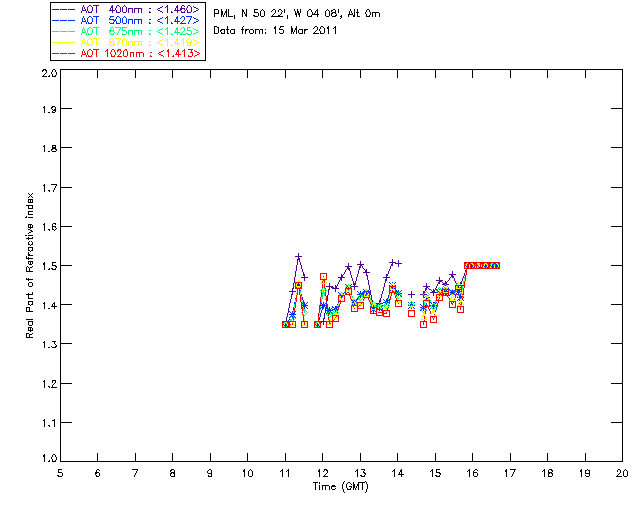Click the x-axis tick label 10
Viewport: 640px width, 512px height.
tap(247, 473)
